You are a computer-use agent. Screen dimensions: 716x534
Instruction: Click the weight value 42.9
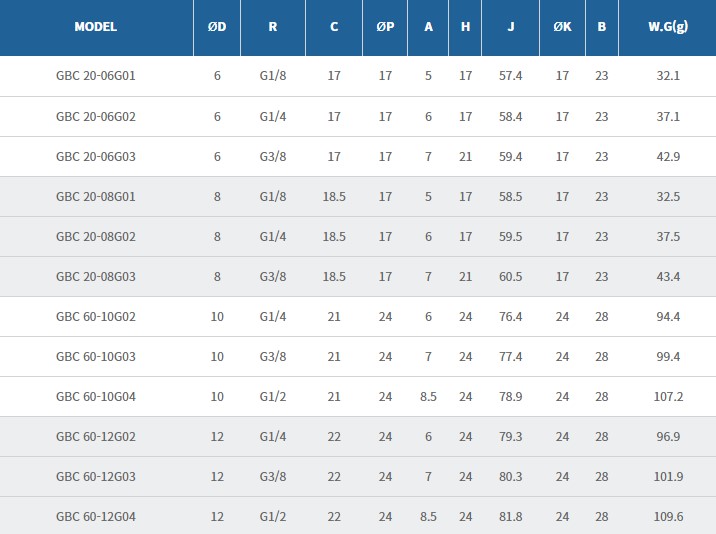tap(667, 156)
